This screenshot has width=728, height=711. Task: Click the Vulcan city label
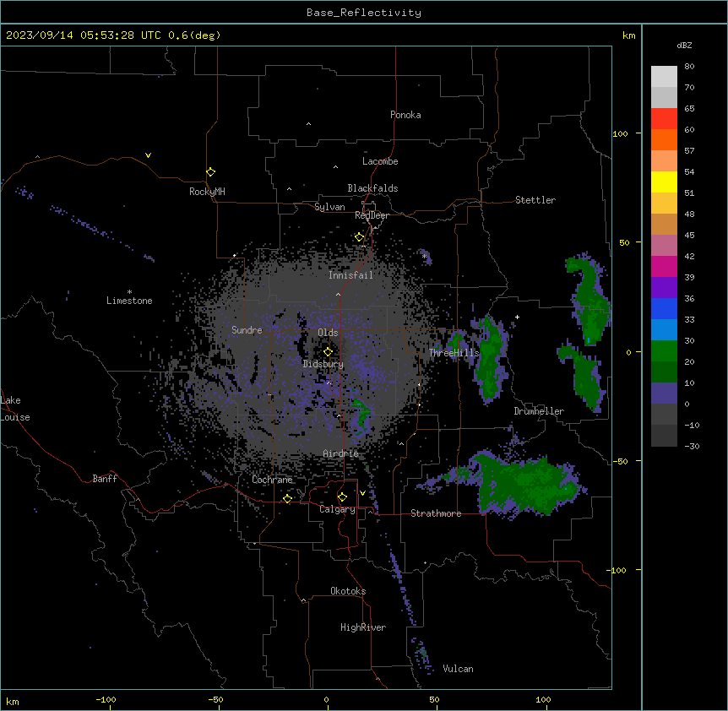459,669
